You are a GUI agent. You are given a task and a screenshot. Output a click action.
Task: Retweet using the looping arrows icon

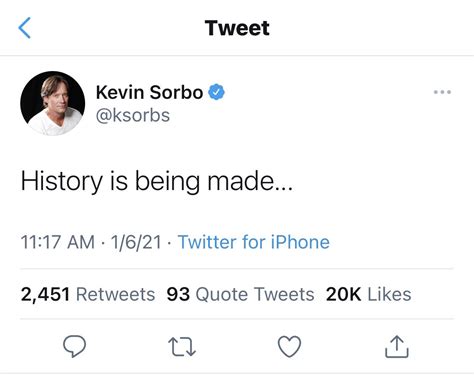click(x=182, y=347)
